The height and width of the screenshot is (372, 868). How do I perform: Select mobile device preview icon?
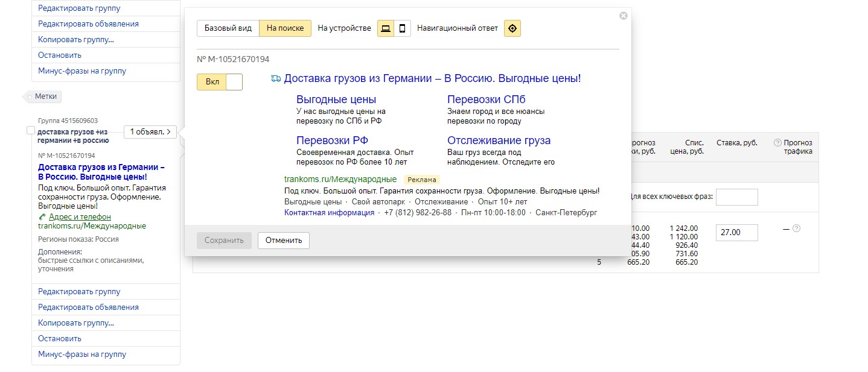coord(403,28)
